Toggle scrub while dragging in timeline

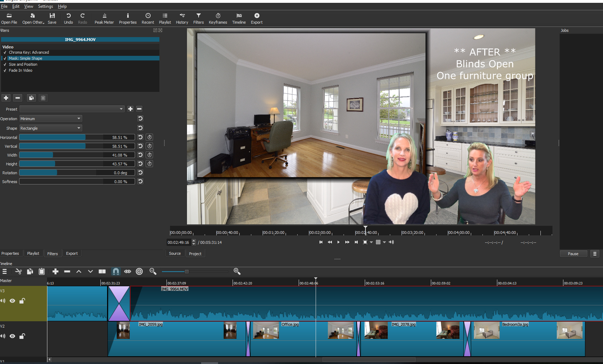[128, 271]
